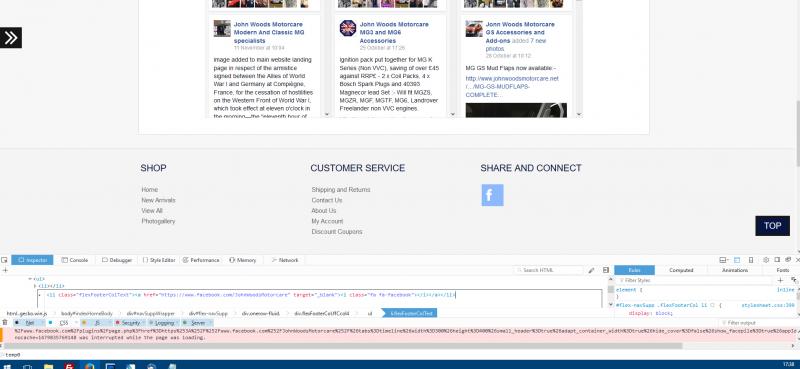Select the Computed sidebar tab
The width and height of the screenshot is (800, 369).
pyautogui.click(x=681, y=270)
